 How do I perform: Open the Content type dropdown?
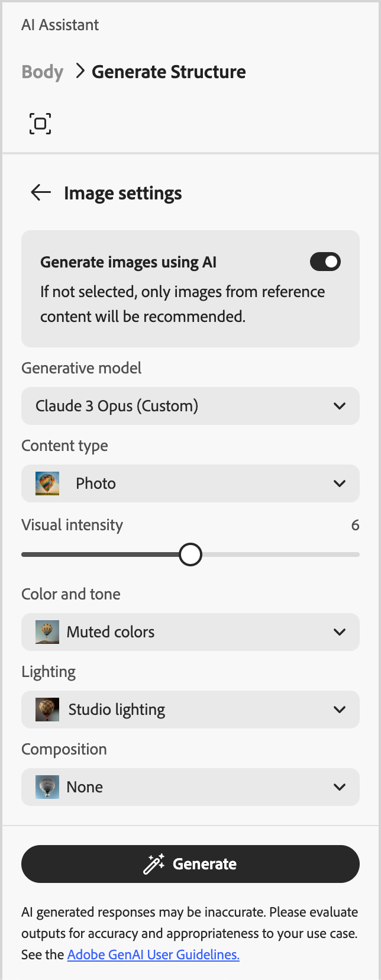click(190, 483)
